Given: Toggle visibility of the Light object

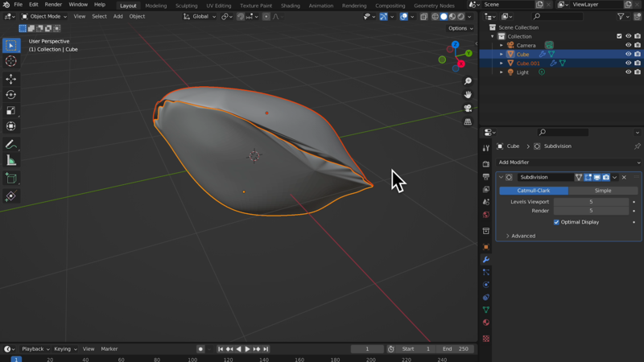Looking at the screenshot, I should (629, 72).
